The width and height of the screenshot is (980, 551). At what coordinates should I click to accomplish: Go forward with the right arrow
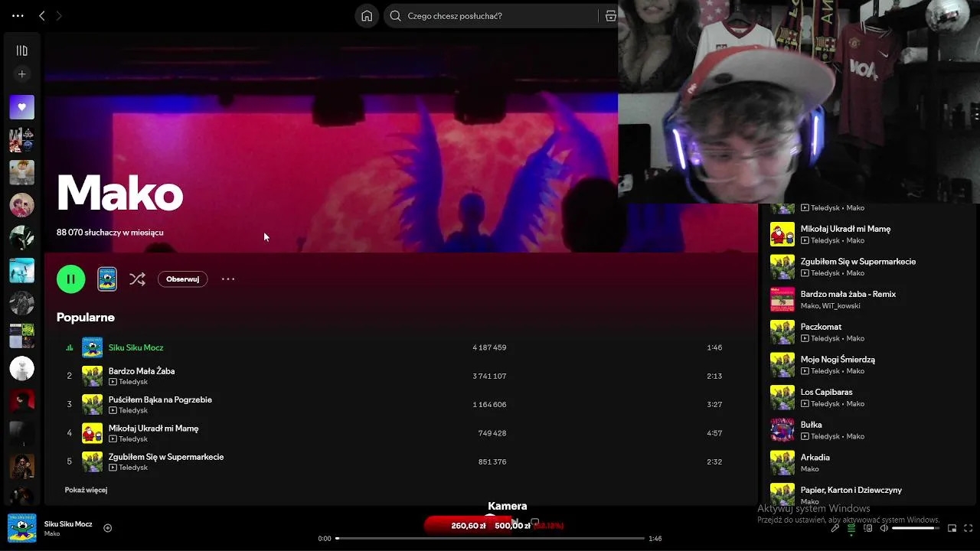coord(59,15)
